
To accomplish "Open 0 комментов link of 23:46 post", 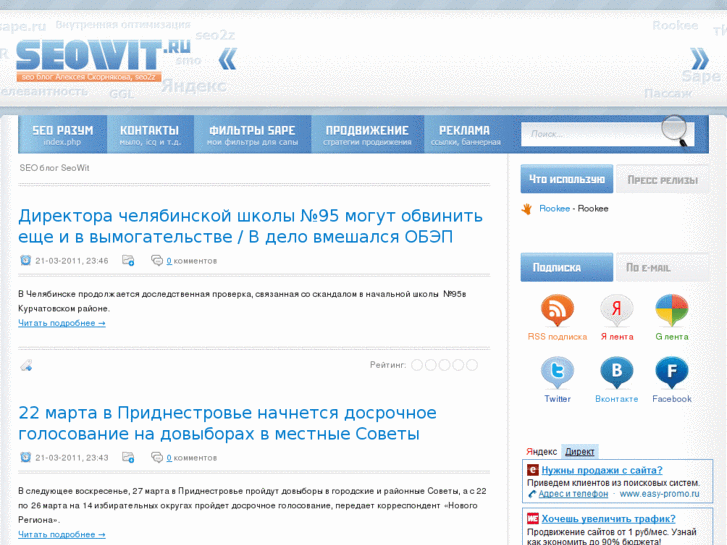I will point(191,261).
